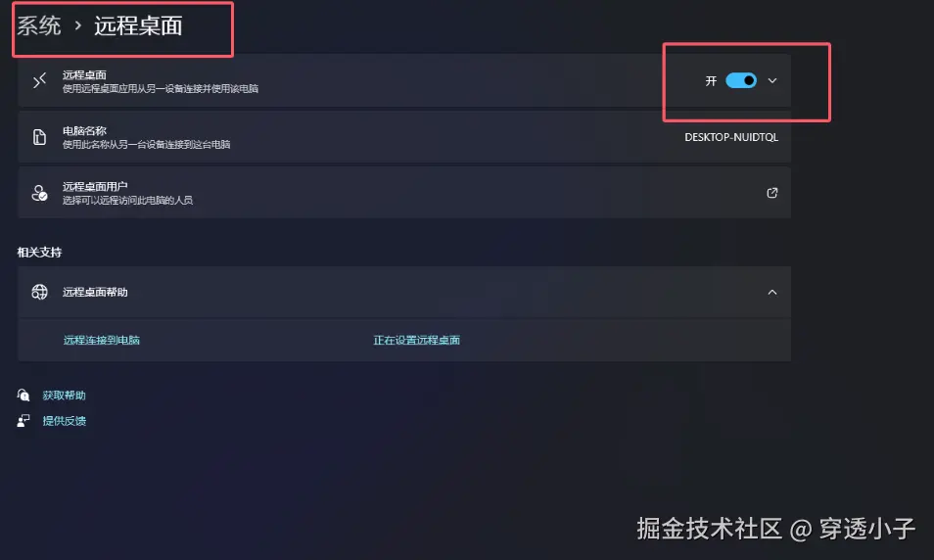Open the 正在设置远程桌面 link
934x560 pixels.
pyautogui.click(x=416, y=340)
